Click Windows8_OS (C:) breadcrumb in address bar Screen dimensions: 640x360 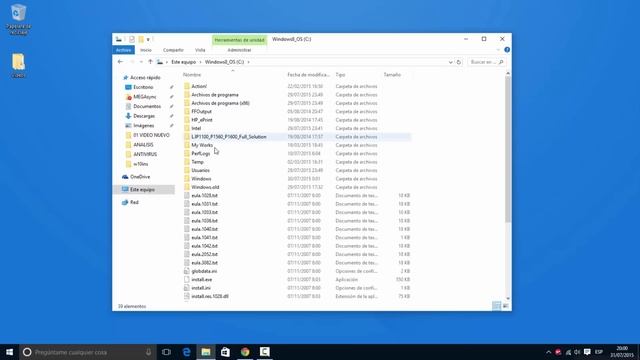pos(224,62)
